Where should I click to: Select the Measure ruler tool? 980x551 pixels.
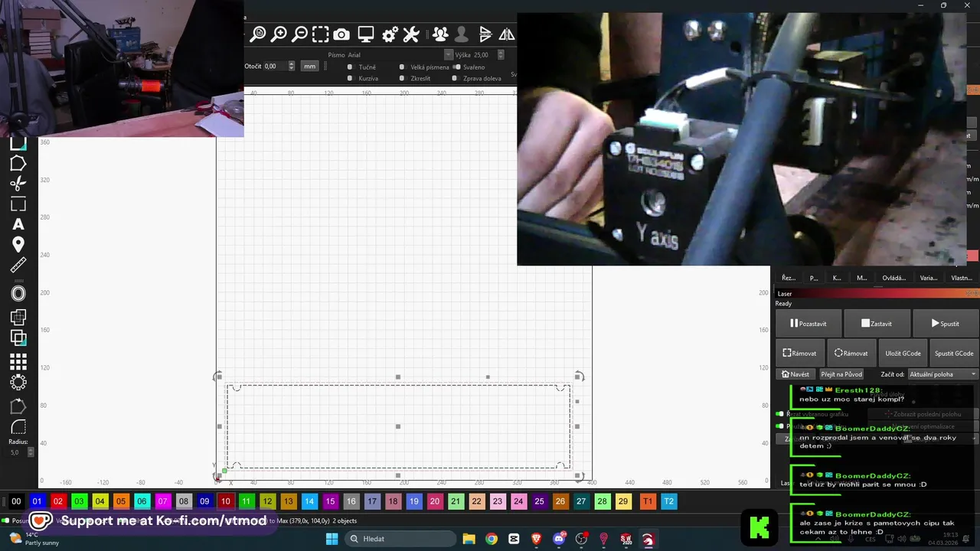[18, 266]
